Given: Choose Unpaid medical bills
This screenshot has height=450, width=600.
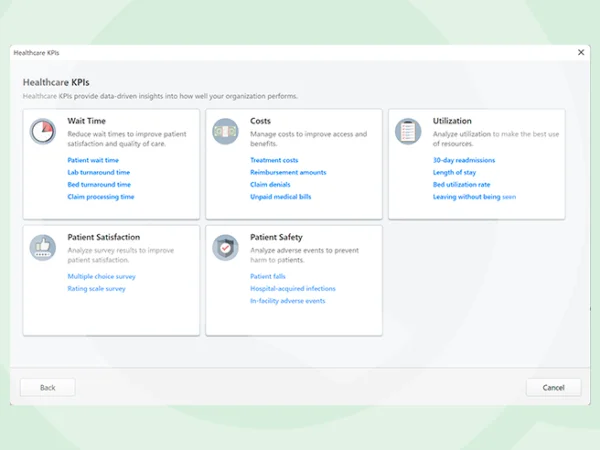Looking at the screenshot, I should [280, 197].
